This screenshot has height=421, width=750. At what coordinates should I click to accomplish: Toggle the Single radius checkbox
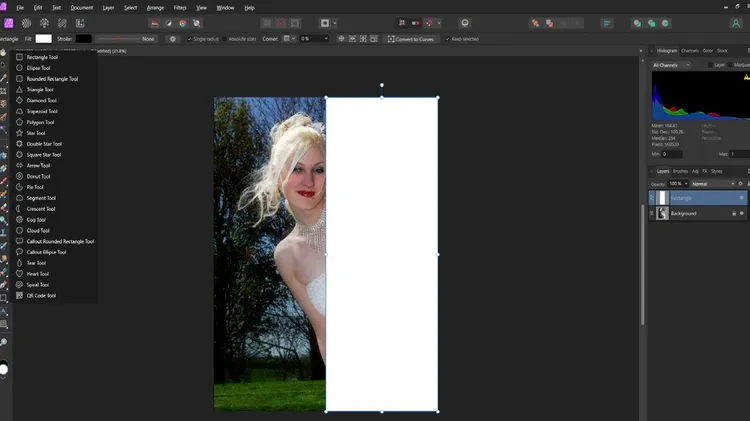(189, 39)
